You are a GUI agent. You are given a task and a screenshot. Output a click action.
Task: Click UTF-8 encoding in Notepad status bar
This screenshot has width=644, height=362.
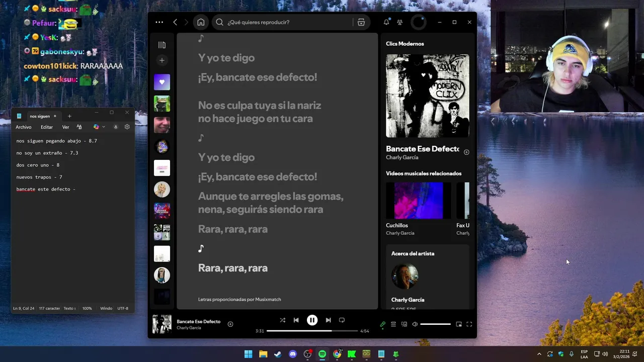coord(123,308)
